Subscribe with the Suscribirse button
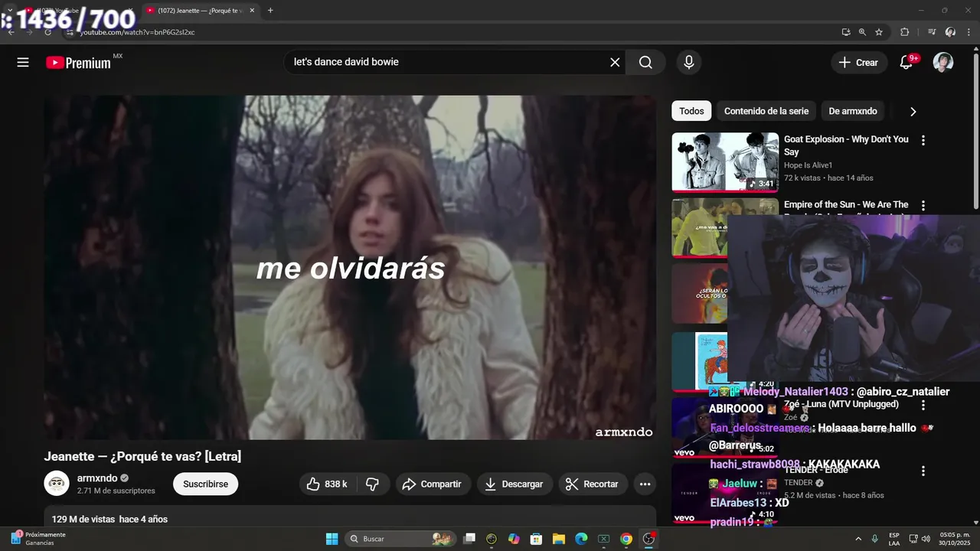 (205, 484)
